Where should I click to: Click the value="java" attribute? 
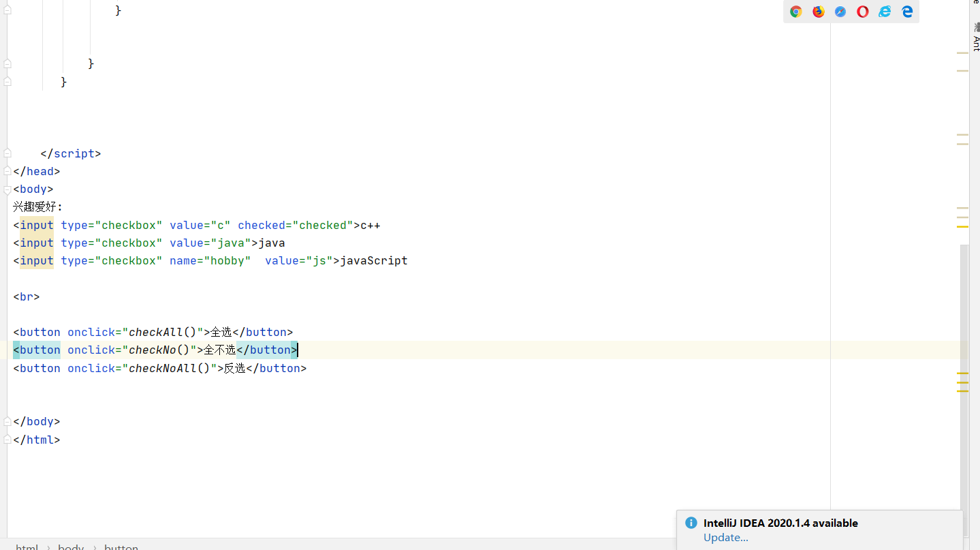click(210, 243)
